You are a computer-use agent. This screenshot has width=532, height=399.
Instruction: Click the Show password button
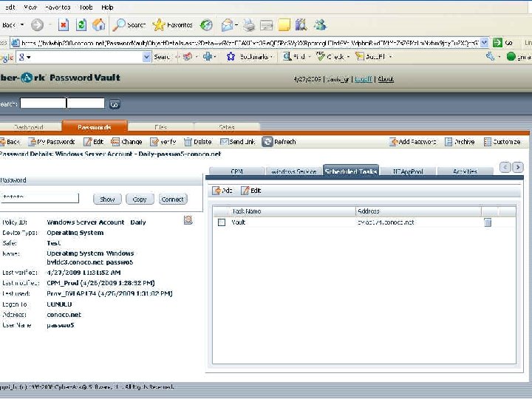(x=107, y=199)
